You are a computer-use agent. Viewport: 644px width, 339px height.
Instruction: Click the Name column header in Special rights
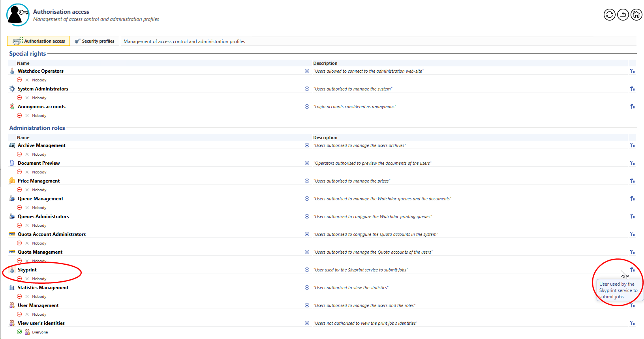[23, 63]
